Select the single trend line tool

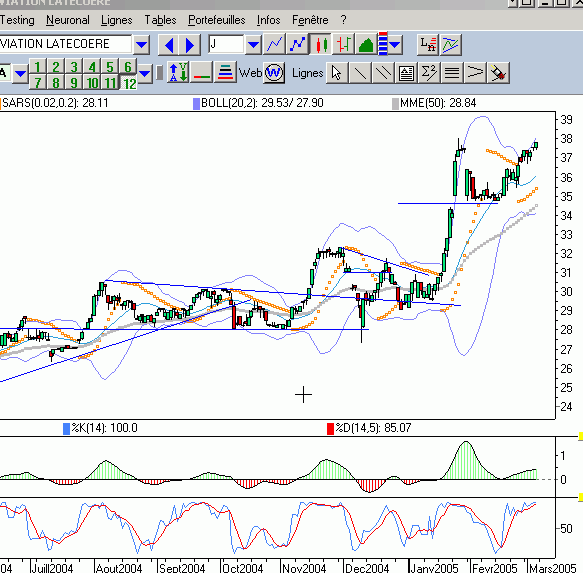point(360,73)
